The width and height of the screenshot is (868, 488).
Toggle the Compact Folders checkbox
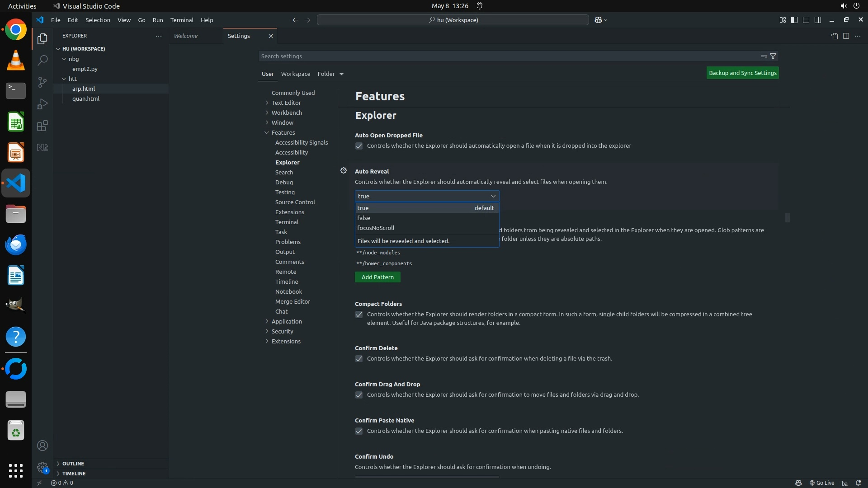click(x=359, y=314)
